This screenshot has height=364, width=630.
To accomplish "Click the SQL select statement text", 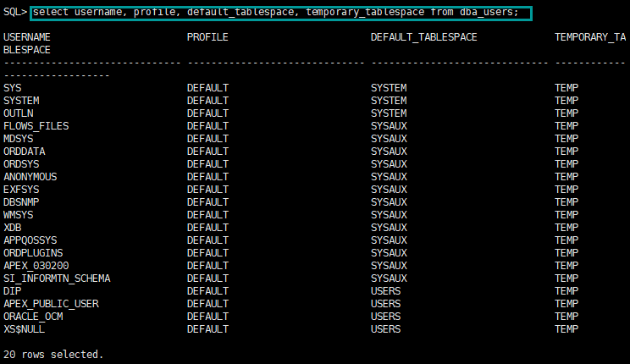I will pyautogui.click(x=276, y=12).
